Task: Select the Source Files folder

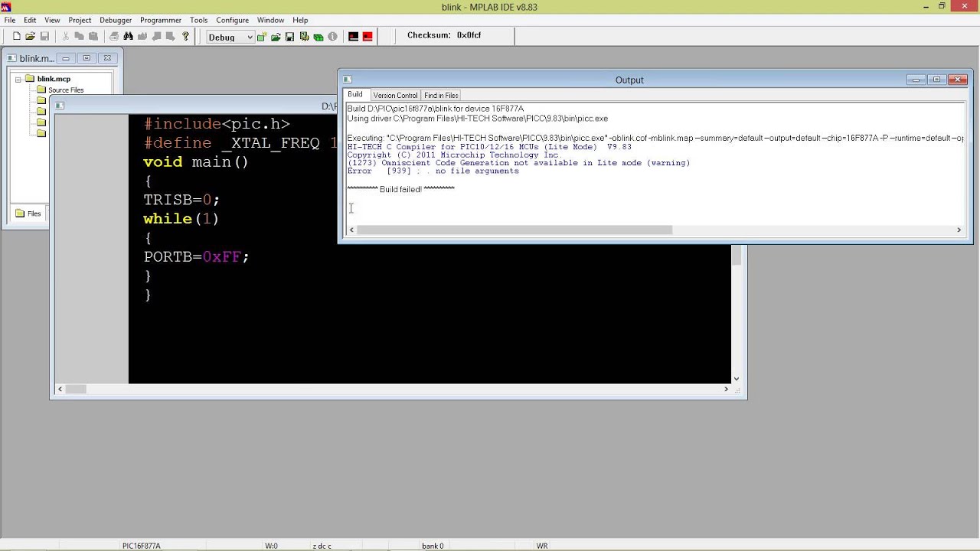Action: pos(66,90)
